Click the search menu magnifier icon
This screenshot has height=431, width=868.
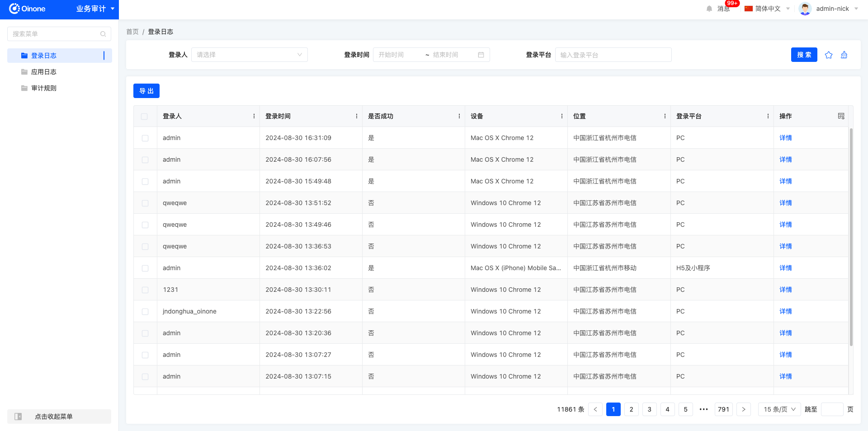(103, 34)
